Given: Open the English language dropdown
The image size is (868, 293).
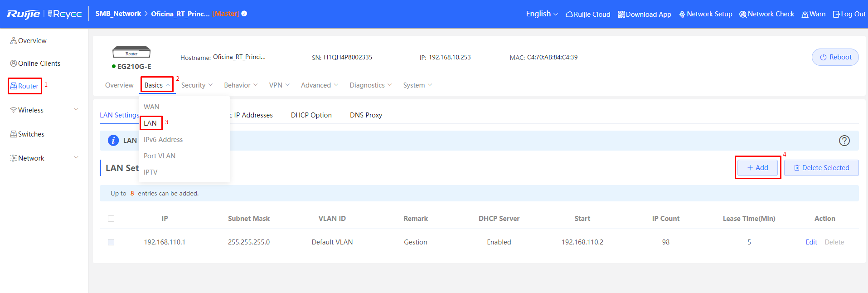Looking at the screenshot, I should (x=542, y=14).
